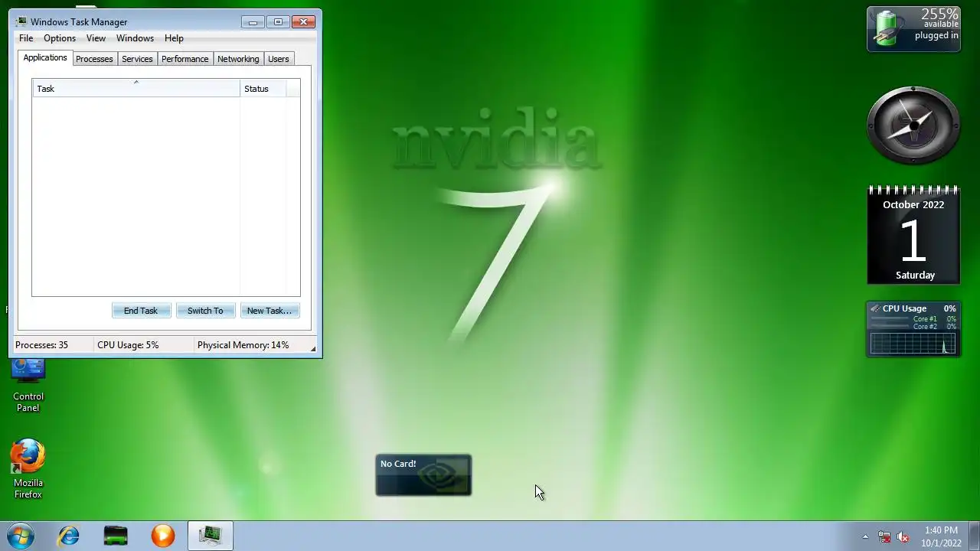Viewport: 980px width, 551px height.
Task: Click the New Task... button
Action: pyautogui.click(x=269, y=311)
